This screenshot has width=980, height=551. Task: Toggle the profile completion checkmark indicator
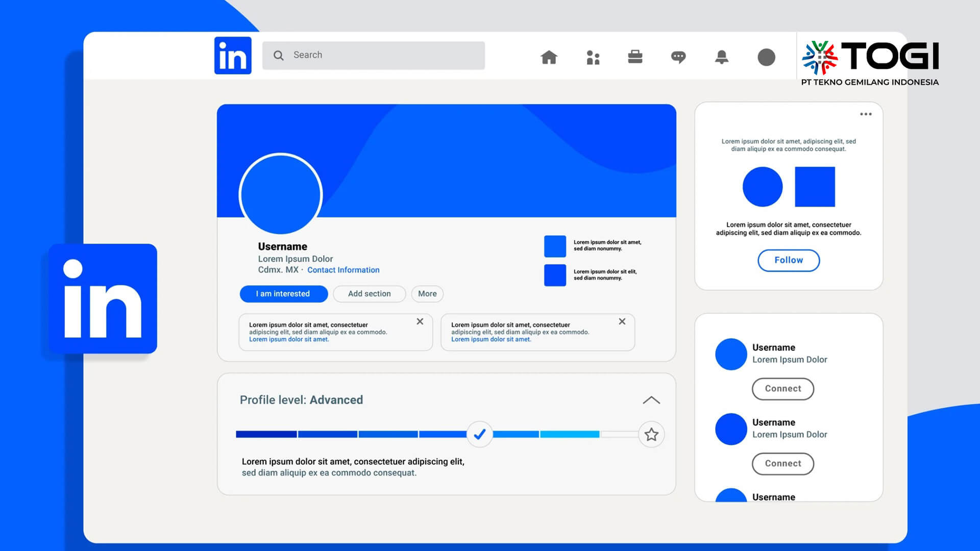coord(480,434)
